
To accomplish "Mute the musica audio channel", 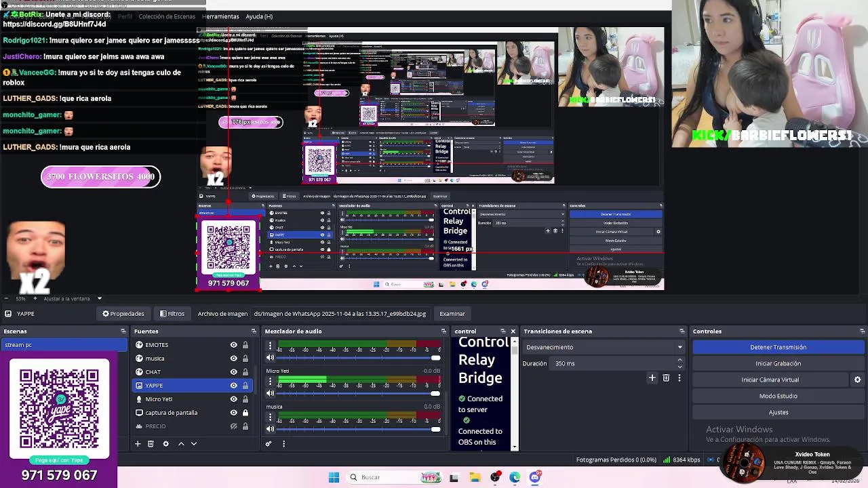I will tap(270, 428).
